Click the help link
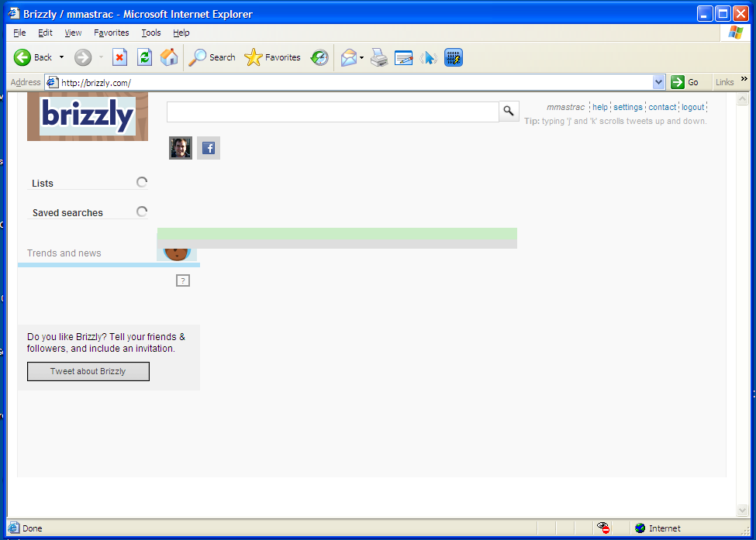 [600, 107]
